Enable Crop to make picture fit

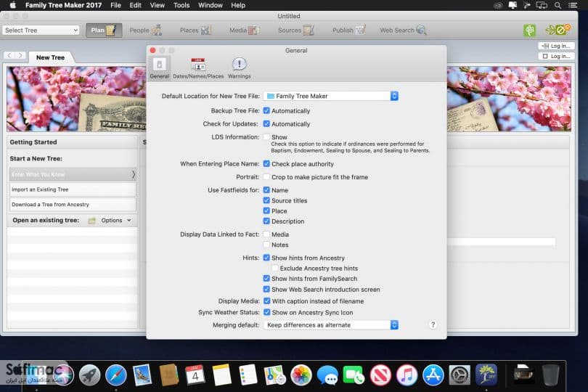click(x=266, y=177)
